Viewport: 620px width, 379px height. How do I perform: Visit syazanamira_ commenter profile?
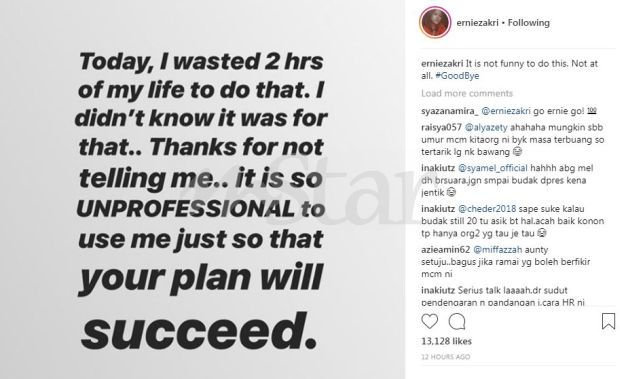tap(450, 111)
